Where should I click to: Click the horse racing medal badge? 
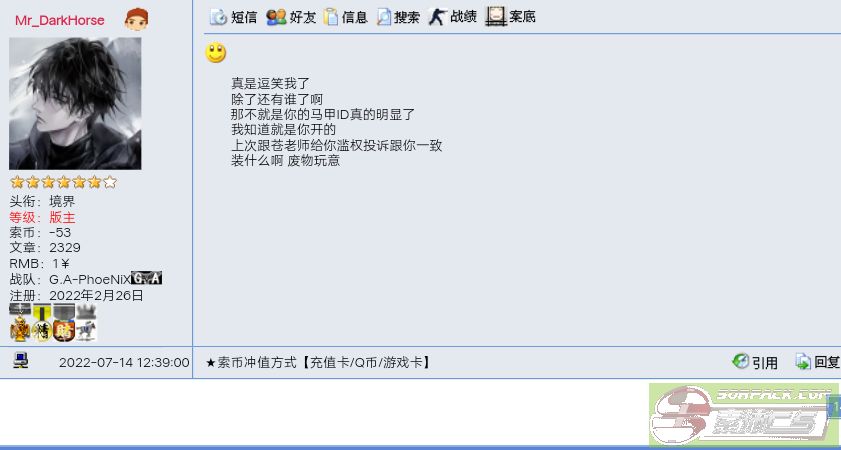pyautogui.click(x=86, y=323)
